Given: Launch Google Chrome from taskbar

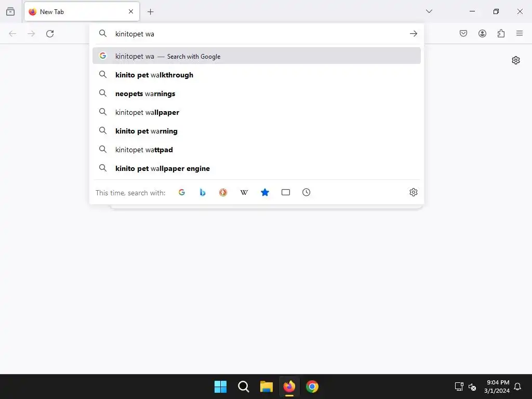Looking at the screenshot, I should (312, 387).
